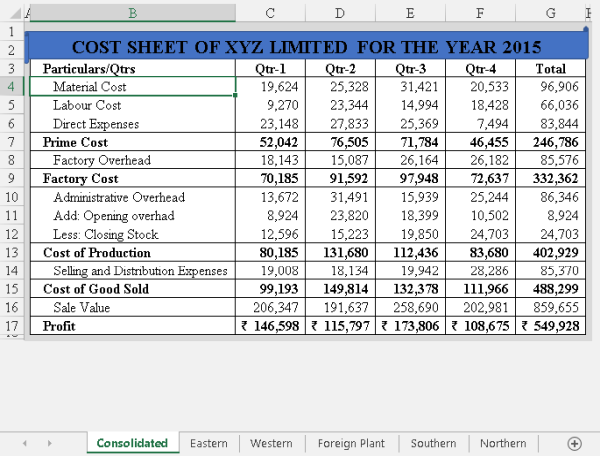The height and width of the screenshot is (456, 600).
Task: Go to the Foreign Plant sheet
Action: tap(352, 443)
